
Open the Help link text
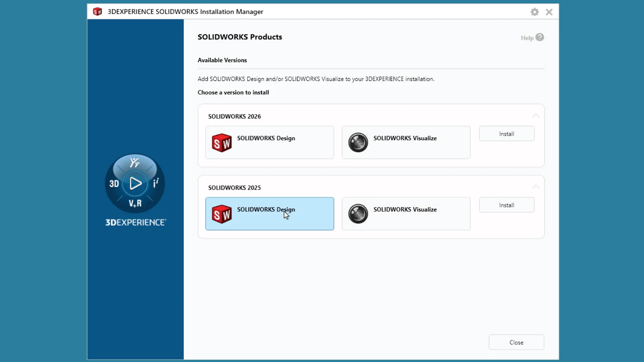pos(527,38)
